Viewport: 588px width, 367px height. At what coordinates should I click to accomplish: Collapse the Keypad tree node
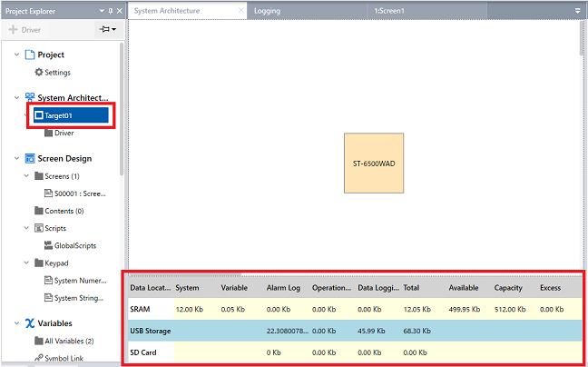(x=26, y=263)
